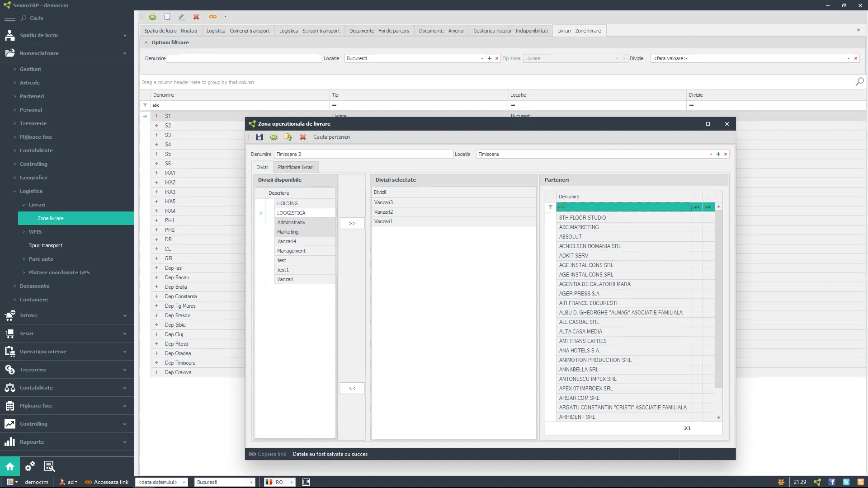The height and width of the screenshot is (488, 868).
Task: Click the Parteneri scrollbar down arrow
Action: [x=718, y=418]
